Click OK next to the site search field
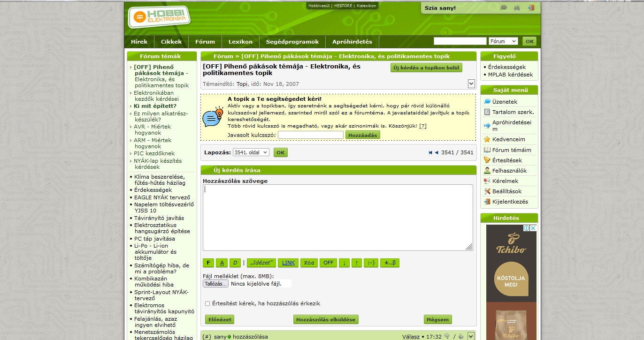 click(x=529, y=41)
